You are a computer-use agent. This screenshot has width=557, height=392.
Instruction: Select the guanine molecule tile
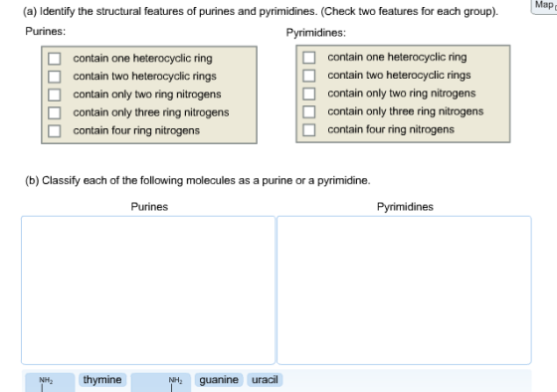tap(219, 379)
